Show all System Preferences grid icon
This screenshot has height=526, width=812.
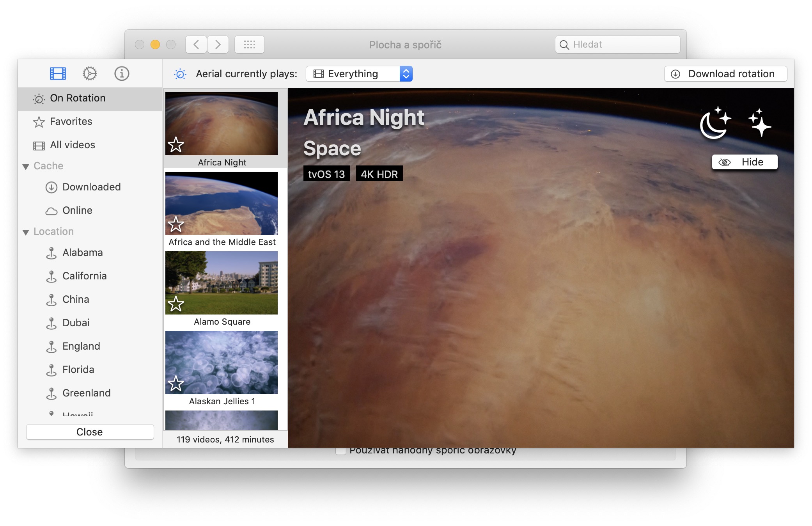pos(249,44)
